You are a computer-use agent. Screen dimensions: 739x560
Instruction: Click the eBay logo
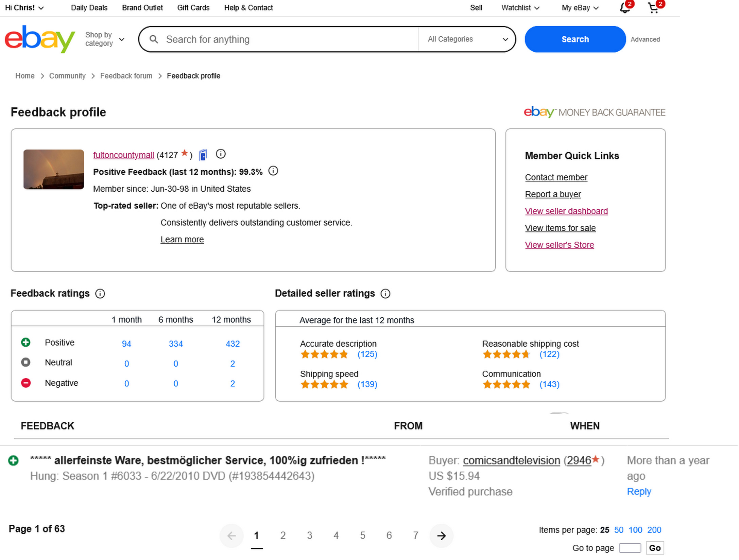pyautogui.click(x=39, y=39)
